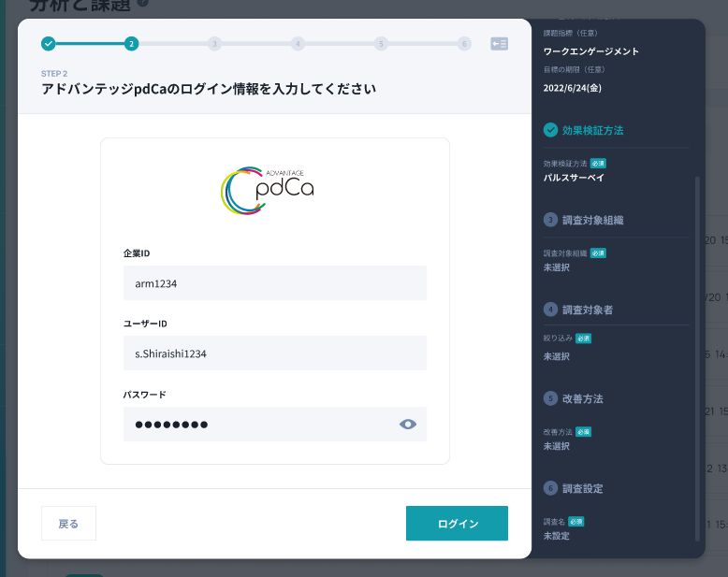728x577 pixels.
Task: Select the 改善方法 section heading
Action: point(583,398)
